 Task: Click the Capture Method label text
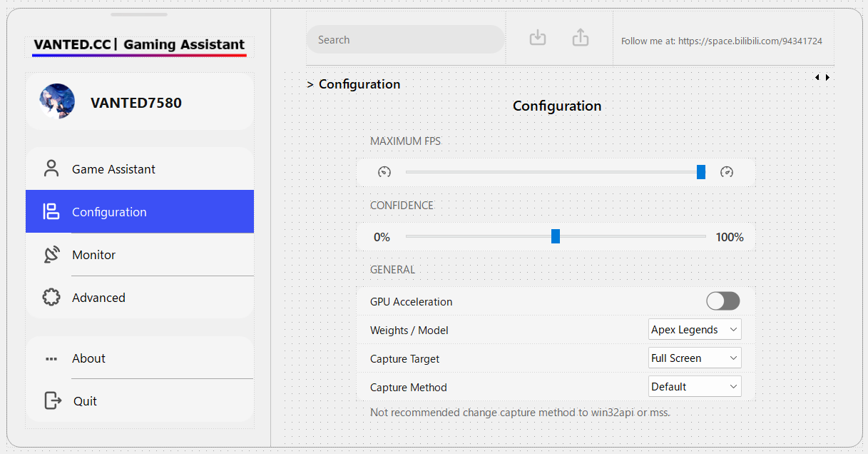click(x=409, y=387)
